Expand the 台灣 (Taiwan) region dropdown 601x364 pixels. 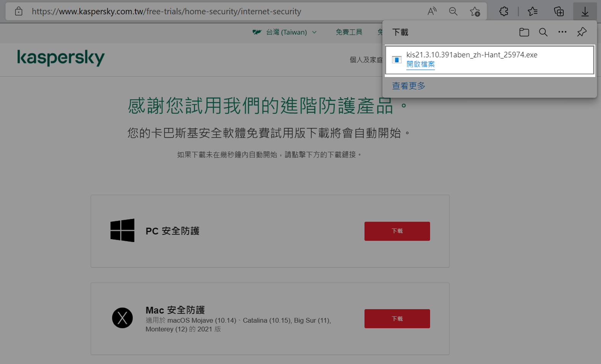(284, 32)
